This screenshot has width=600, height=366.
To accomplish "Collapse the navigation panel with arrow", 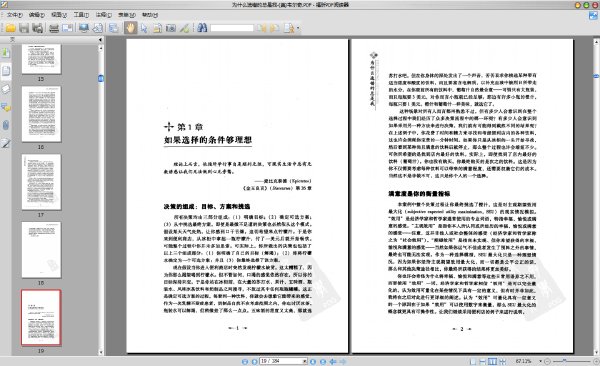I will (100, 39).
